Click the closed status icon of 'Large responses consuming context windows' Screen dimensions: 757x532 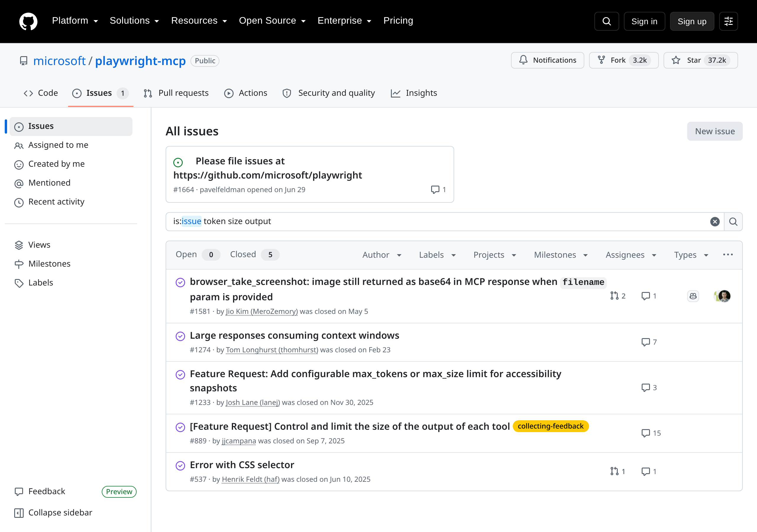180,336
